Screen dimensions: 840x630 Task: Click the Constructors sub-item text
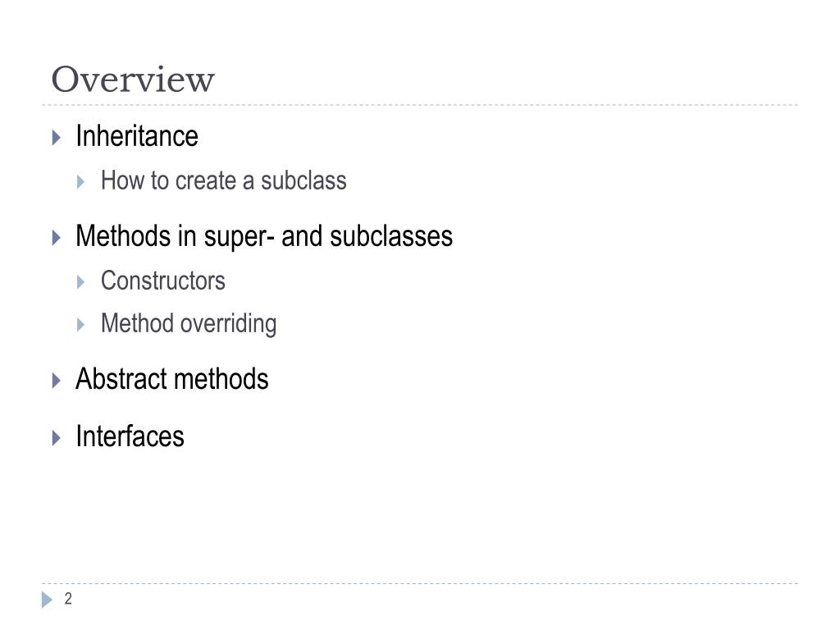click(x=163, y=281)
